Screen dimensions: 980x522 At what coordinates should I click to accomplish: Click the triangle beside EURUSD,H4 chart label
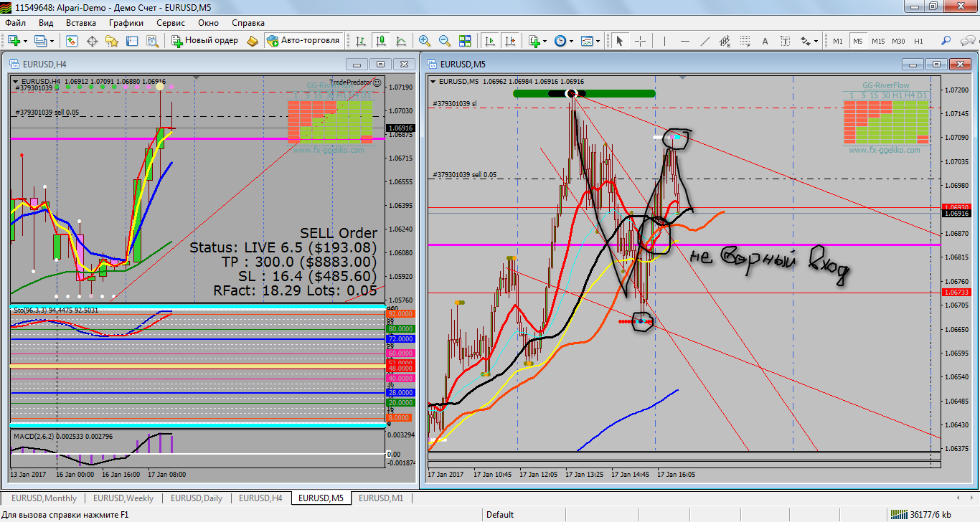click(16, 81)
